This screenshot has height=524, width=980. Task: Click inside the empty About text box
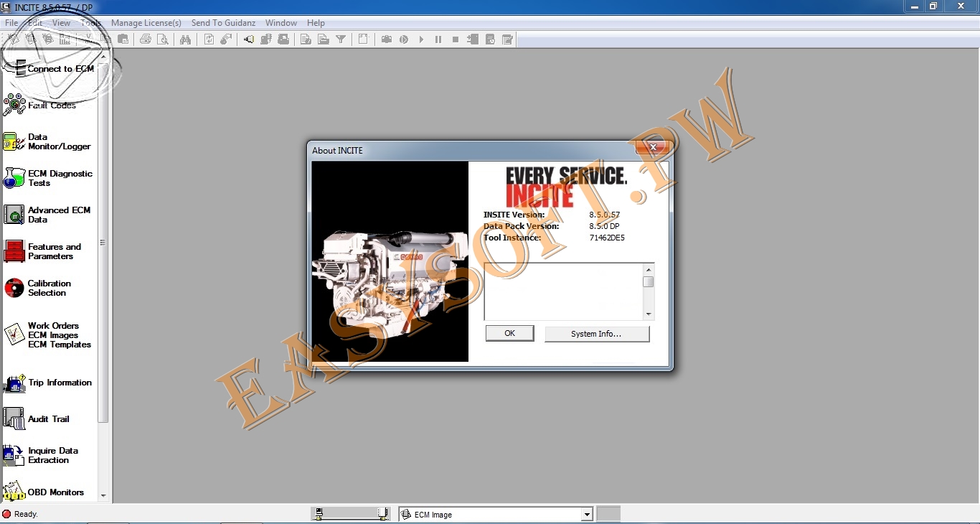pos(564,291)
